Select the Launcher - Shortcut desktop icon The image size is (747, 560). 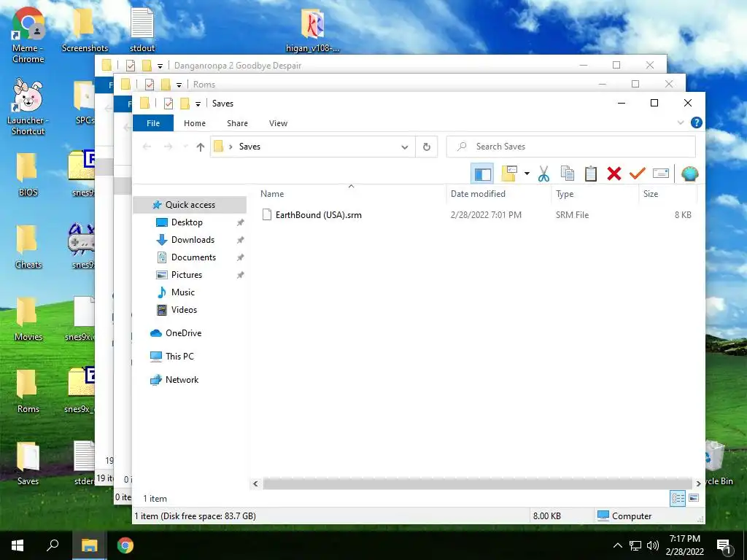(28, 107)
